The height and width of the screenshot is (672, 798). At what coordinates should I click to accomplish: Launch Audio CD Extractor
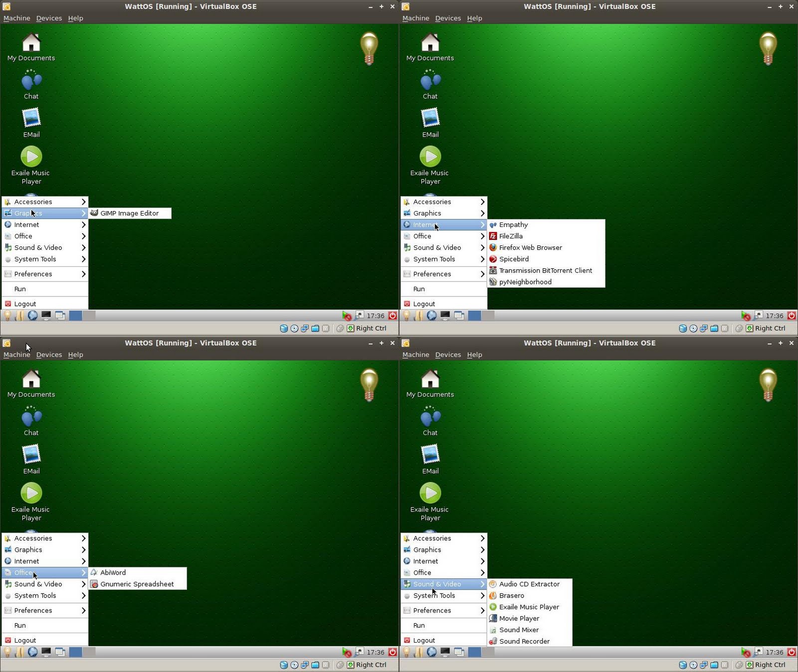(530, 584)
